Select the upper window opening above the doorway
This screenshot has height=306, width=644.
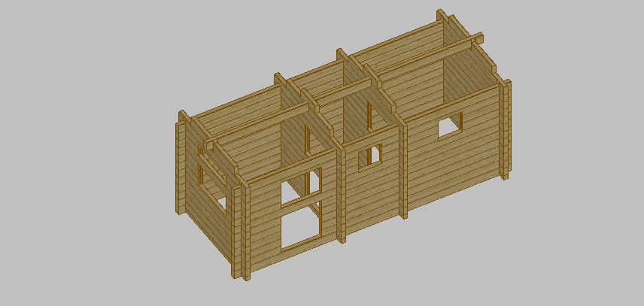300,186
